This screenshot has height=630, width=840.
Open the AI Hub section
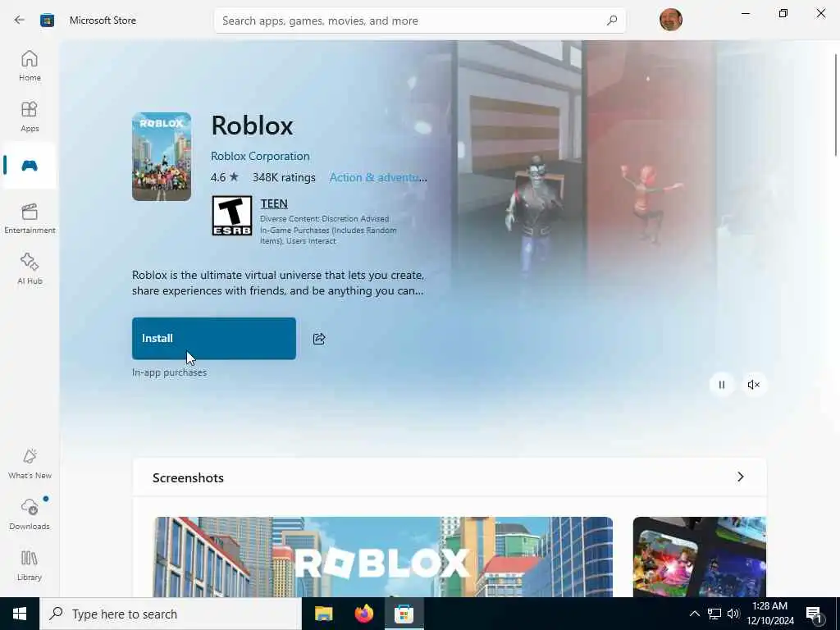pyautogui.click(x=30, y=269)
